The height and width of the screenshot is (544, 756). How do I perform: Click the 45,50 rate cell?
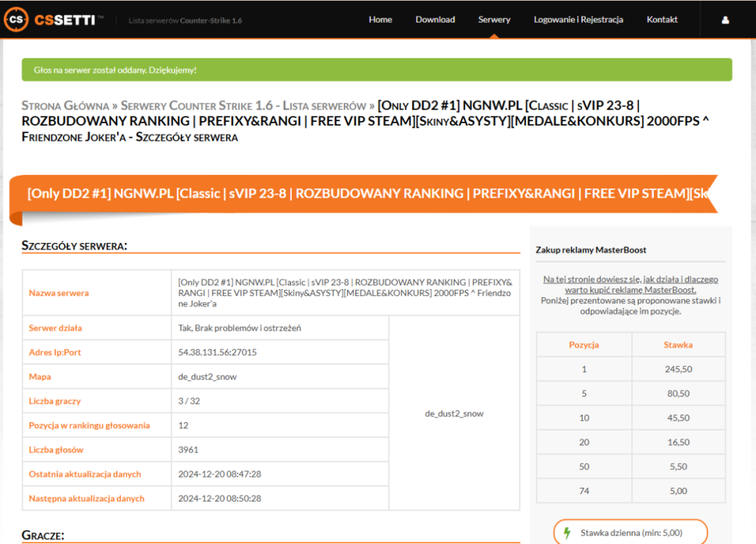(678, 418)
